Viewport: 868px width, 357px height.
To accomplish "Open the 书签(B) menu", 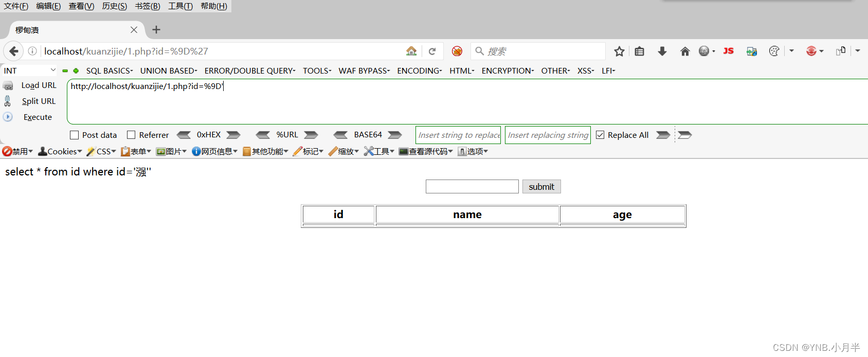I will (x=148, y=6).
